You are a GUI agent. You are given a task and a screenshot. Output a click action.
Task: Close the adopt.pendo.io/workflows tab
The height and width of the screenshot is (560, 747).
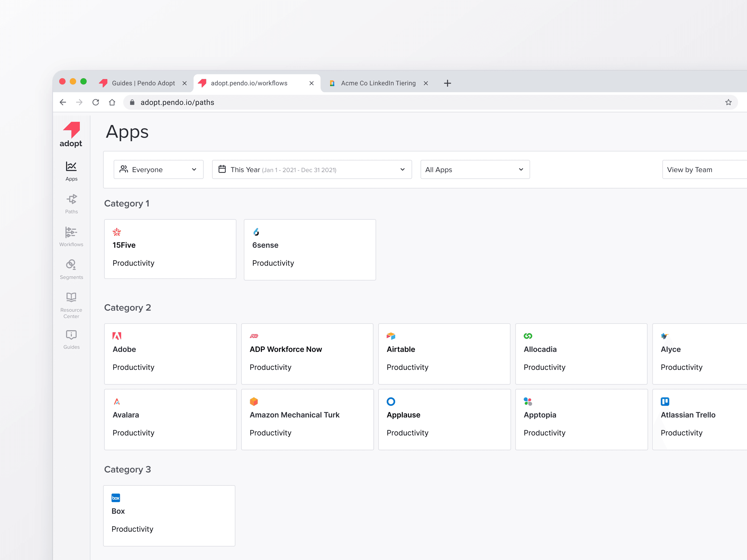[x=311, y=83]
